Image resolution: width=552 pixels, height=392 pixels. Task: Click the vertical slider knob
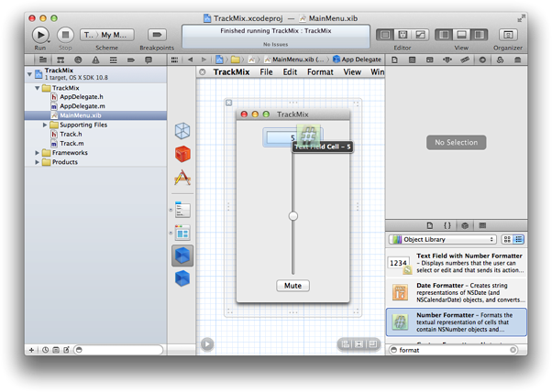coord(293,216)
